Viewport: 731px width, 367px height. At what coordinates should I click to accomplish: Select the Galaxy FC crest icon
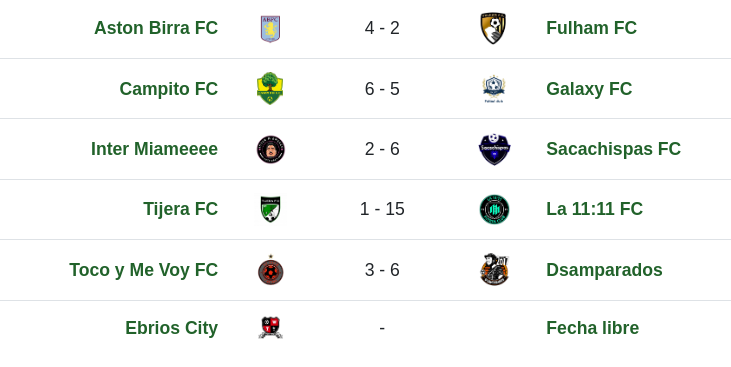point(494,89)
